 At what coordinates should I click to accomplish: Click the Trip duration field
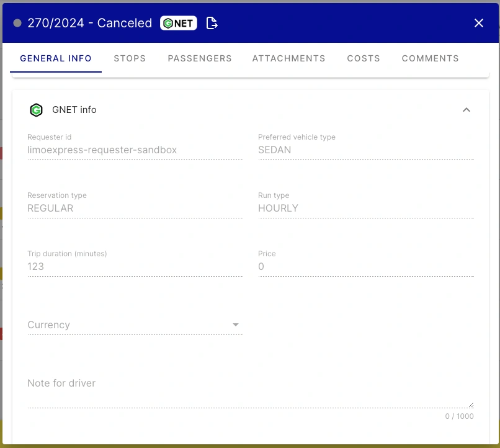coord(135,267)
